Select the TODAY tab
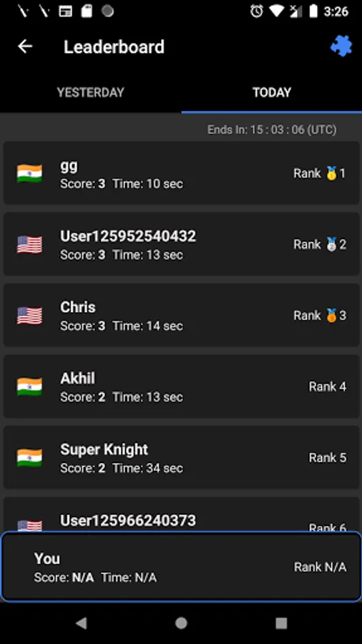 coord(272,92)
